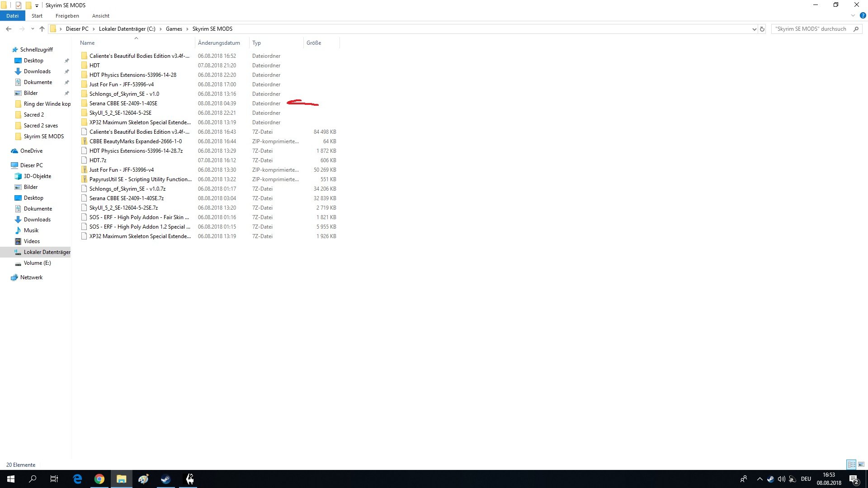Open File Explorer taskbar icon

pos(122,479)
